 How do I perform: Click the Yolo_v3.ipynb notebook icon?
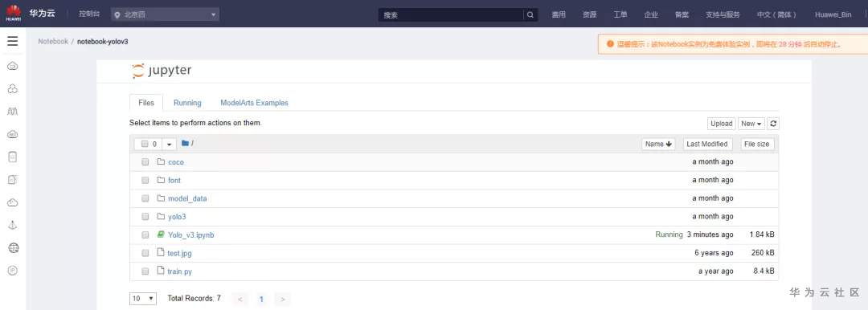[161, 235]
